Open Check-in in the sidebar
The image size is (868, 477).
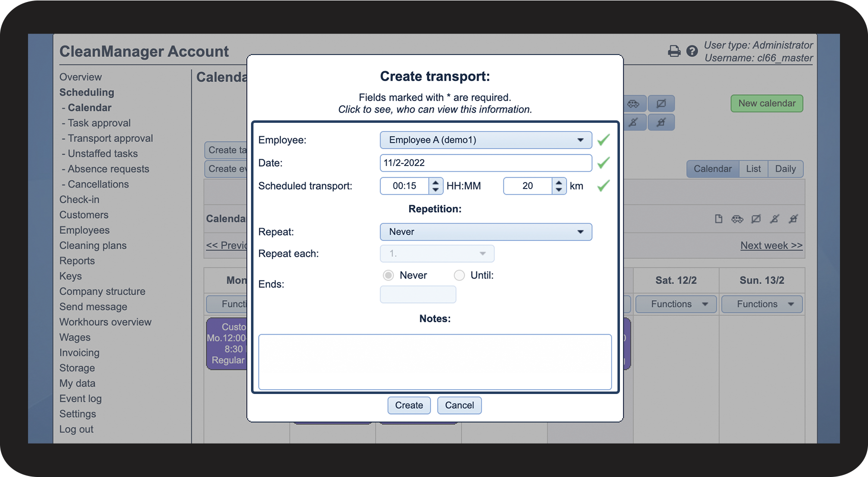79,200
